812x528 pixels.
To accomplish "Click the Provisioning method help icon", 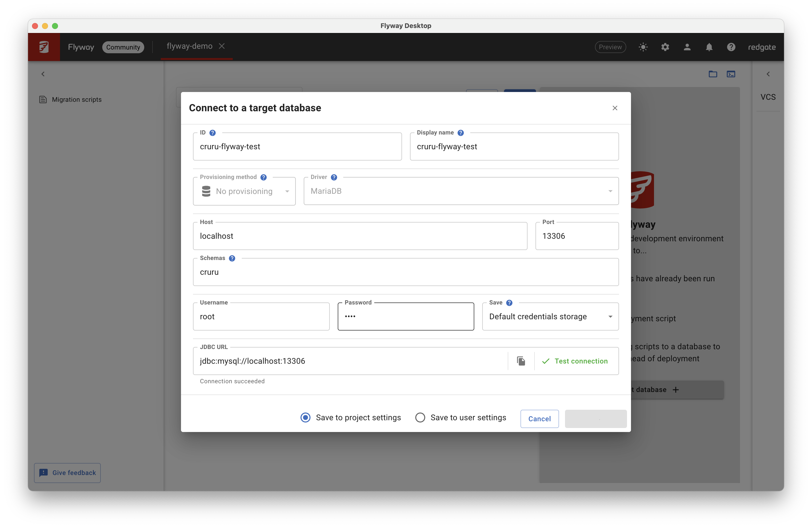I will pyautogui.click(x=263, y=177).
